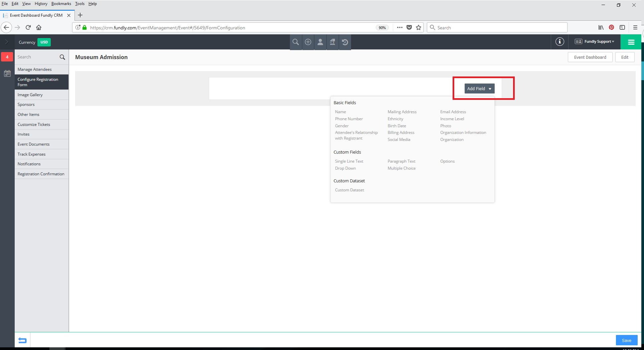Open the History menu
Viewport: 644px width, 350px height.
tap(41, 4)
